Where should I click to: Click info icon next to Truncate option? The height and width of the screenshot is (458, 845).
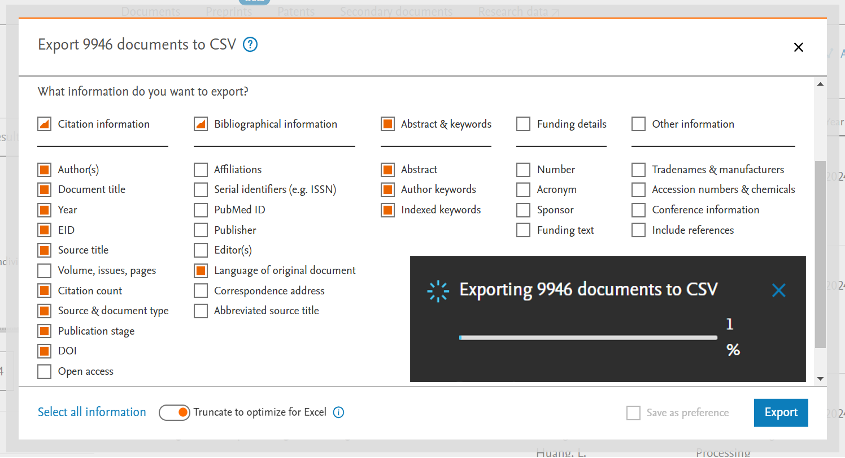coord(338,413)
